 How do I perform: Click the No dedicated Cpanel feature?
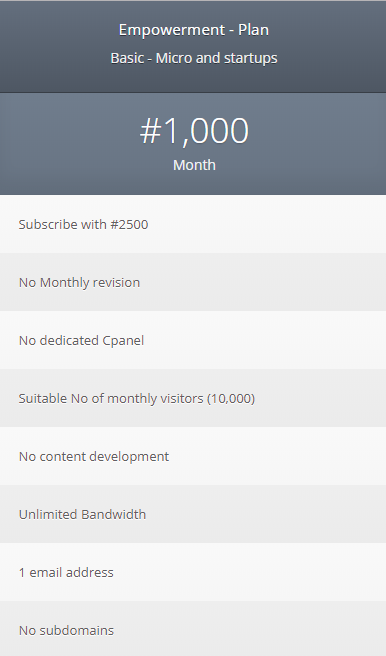point(193,340)
